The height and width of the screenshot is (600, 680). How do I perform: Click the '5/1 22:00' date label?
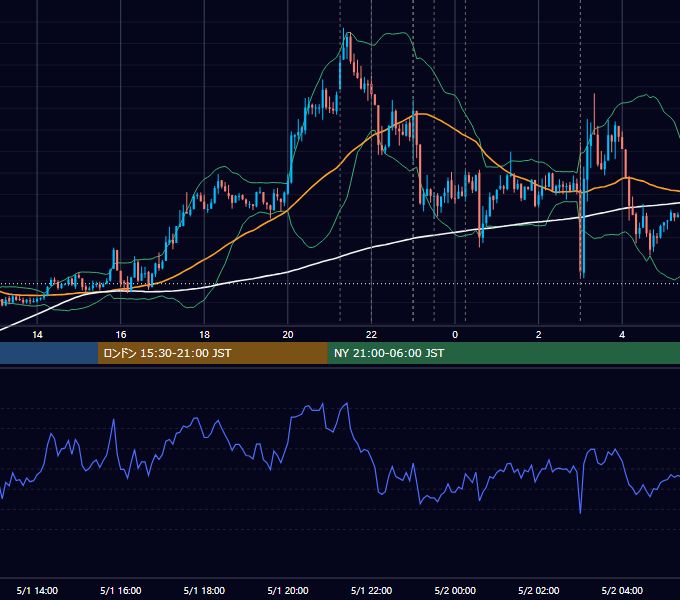(371, 590)
